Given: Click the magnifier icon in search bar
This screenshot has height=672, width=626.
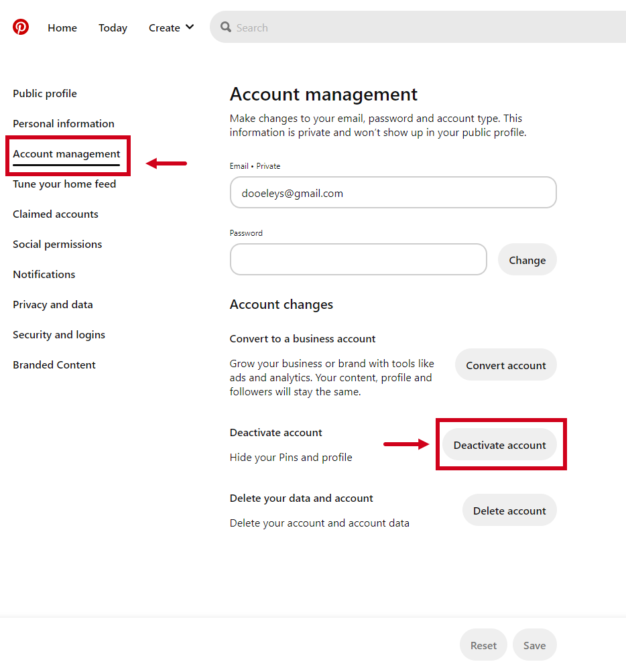Looking at the screenshot, I should tap(225, 27).
